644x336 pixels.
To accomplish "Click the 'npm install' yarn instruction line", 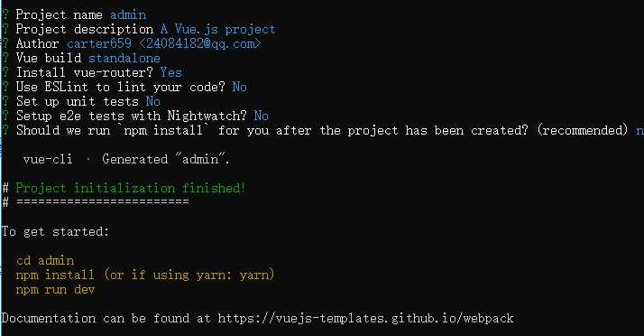I will tap(145, 275).
